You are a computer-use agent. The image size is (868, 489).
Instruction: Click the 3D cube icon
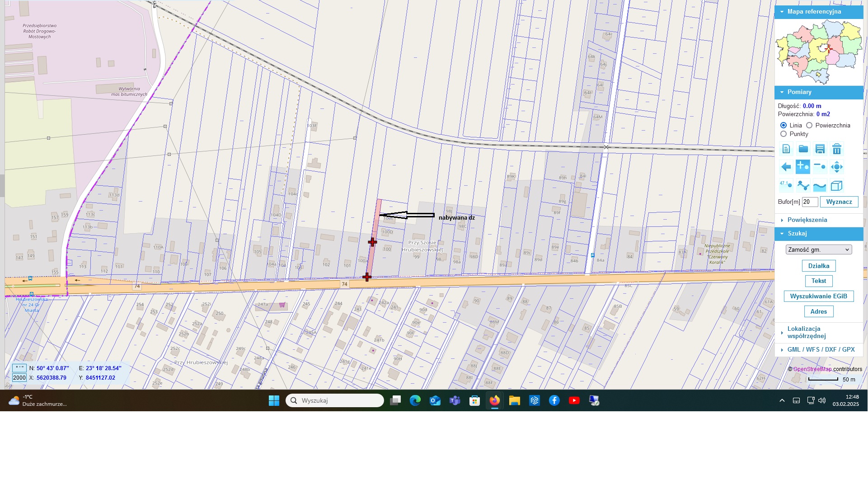pos(836,186)
